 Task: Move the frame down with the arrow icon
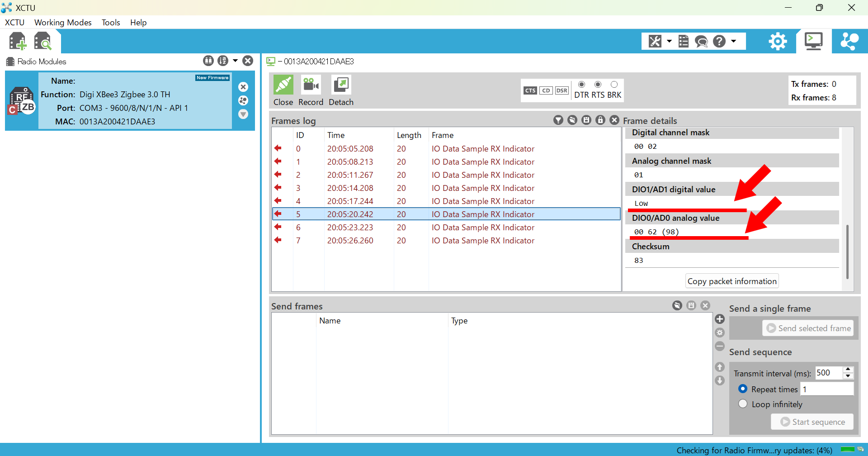pos(720,380)
